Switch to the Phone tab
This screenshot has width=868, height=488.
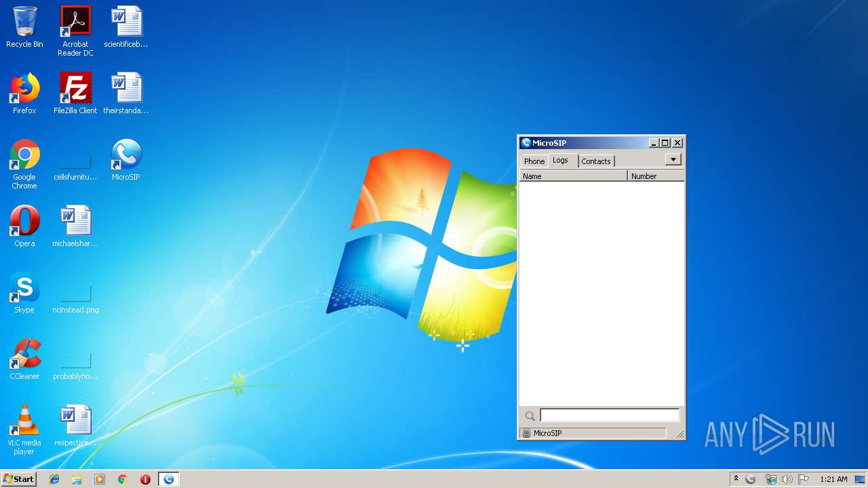[534, 161]
